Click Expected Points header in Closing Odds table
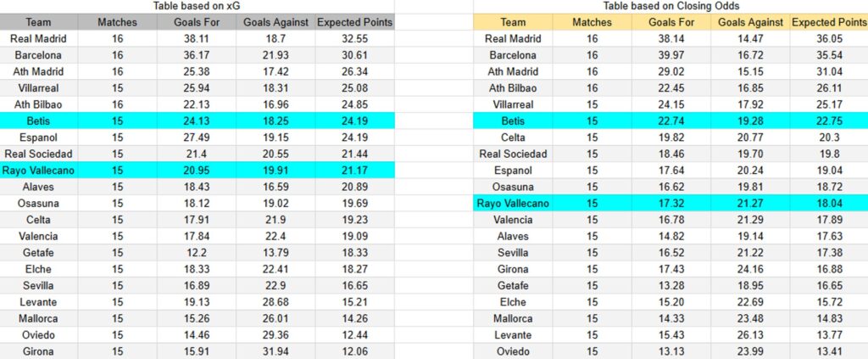The height and width of the screenshot is (359, 868). coord(828,22)
